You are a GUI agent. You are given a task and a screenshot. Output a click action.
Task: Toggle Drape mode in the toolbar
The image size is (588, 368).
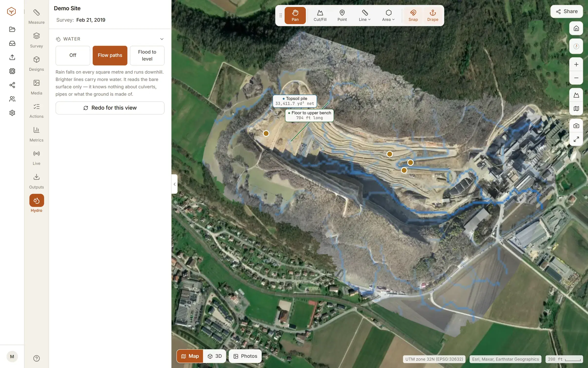point(433,15)
